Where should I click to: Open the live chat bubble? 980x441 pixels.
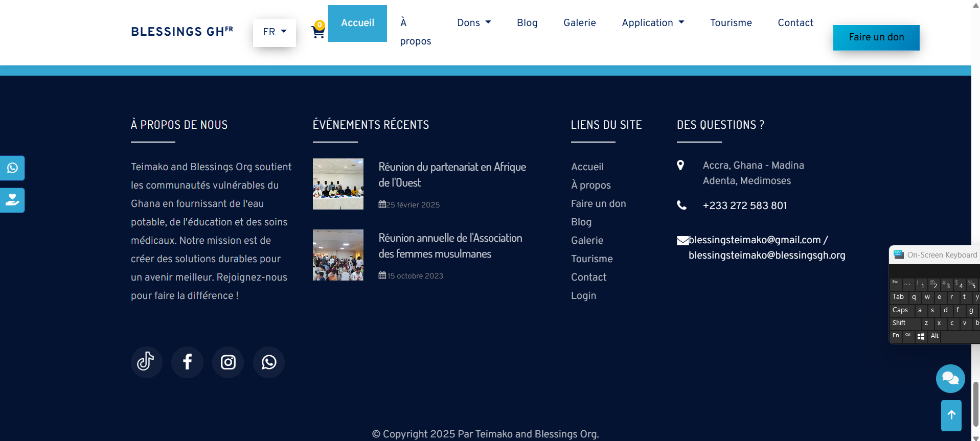pos(950,378)
